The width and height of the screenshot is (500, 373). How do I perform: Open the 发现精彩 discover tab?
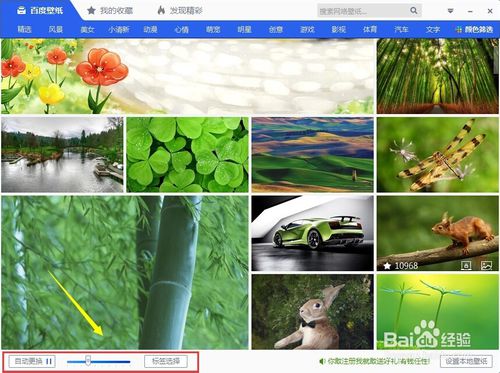[x=180, y=11]
